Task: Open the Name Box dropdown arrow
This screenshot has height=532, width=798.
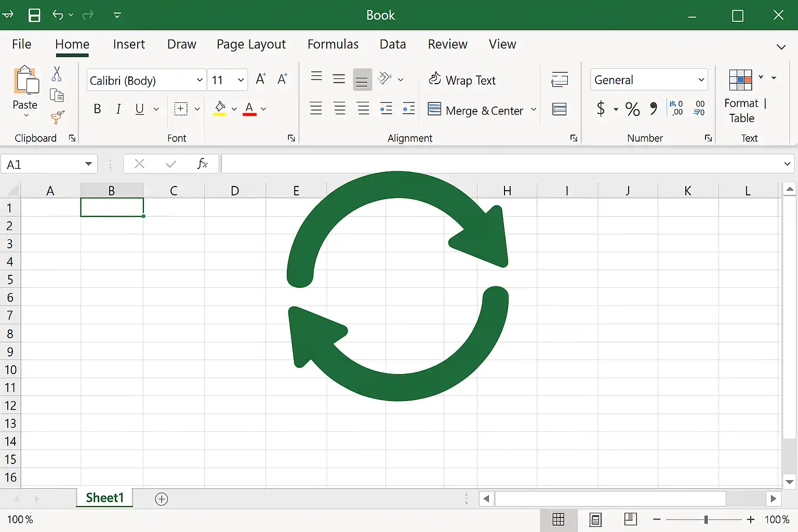Action: 88,164
